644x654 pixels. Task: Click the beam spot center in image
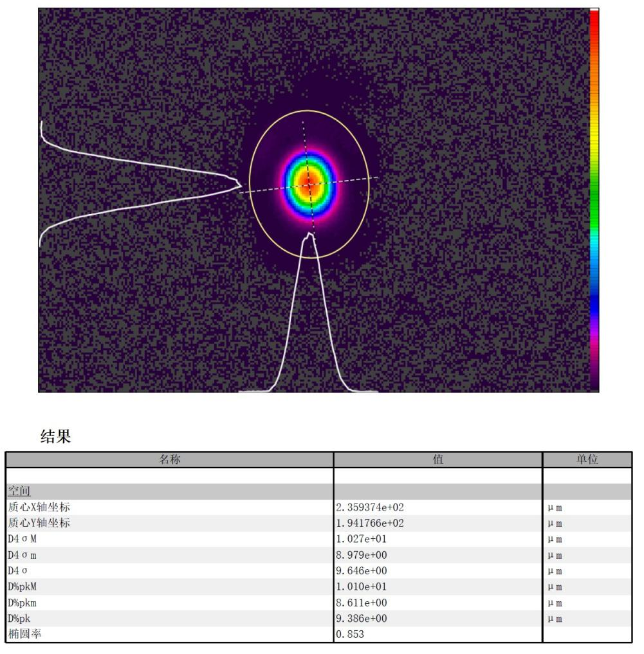pyautogui.click(x=309, y=184)
